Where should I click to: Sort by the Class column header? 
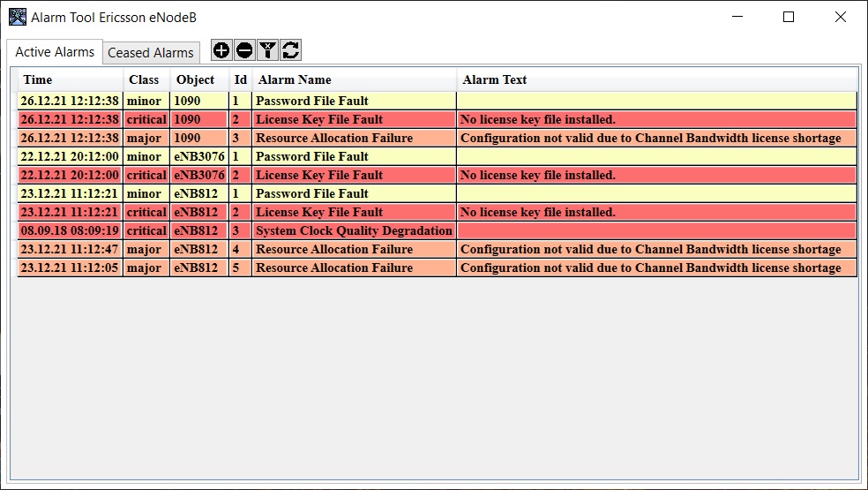pos(144,79)
